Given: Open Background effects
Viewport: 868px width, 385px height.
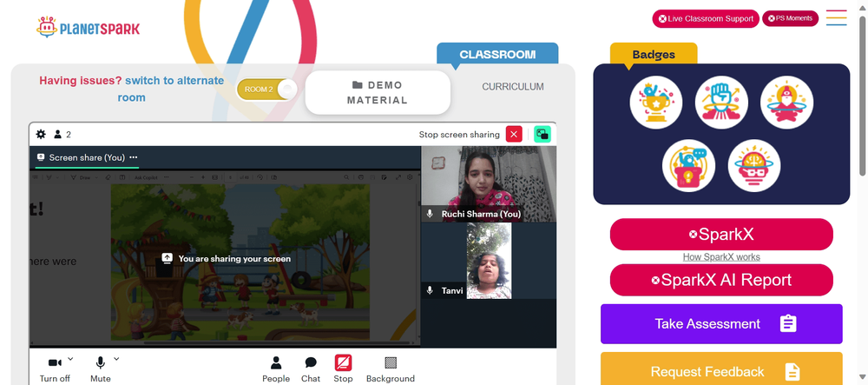Looking at the screenshot, I should pyautogui.click(x=391, y=369).
